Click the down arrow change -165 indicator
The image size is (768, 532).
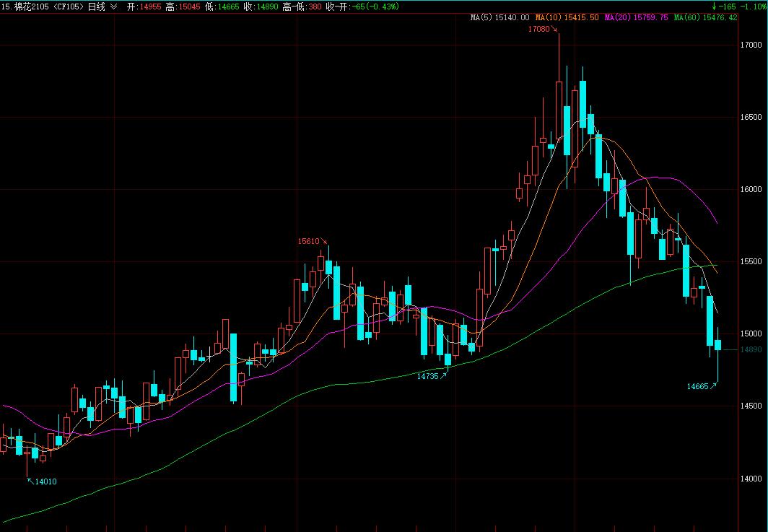(x=724, y=6)
